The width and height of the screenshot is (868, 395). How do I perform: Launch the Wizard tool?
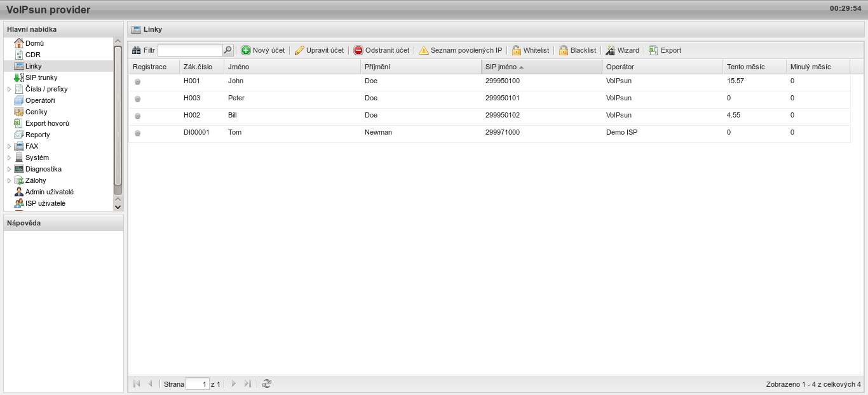pos(611,50)
